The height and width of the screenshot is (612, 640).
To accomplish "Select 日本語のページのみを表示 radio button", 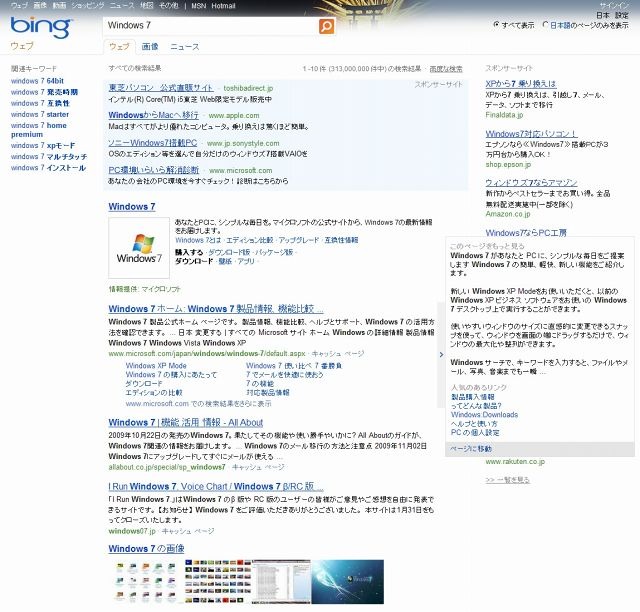I will [545, 25].
